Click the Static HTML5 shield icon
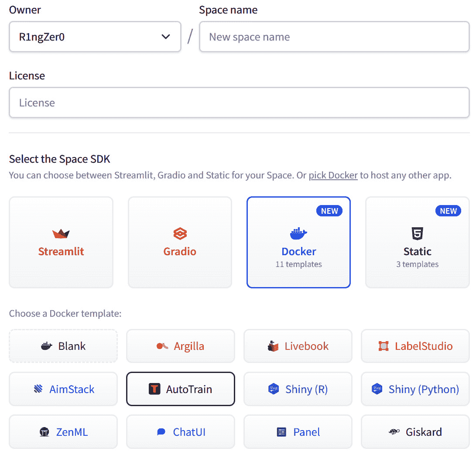The image size is (476, 455). pyautogui.click(x=417, y=234)
